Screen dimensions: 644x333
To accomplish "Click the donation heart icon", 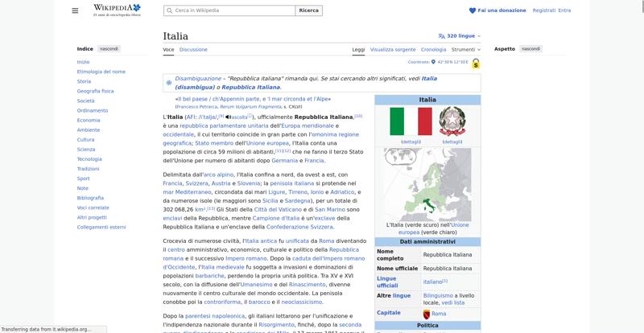I will click(x=473, y=10).
